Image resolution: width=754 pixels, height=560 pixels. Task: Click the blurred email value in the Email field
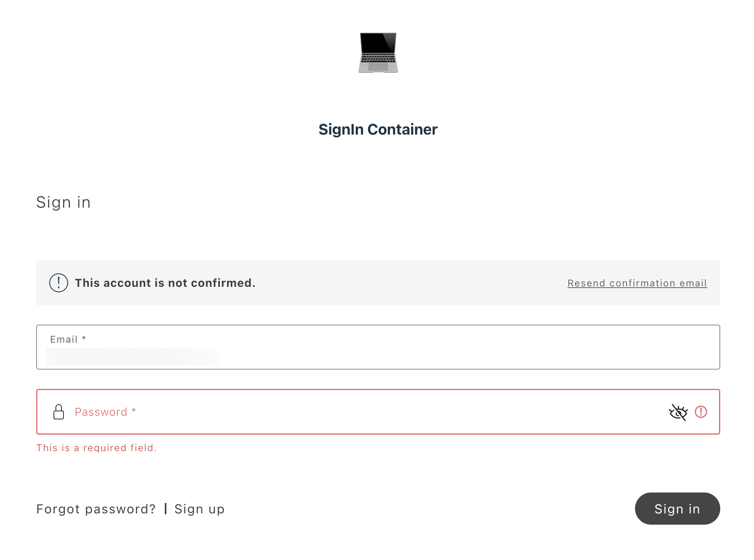tap(133, 356)
